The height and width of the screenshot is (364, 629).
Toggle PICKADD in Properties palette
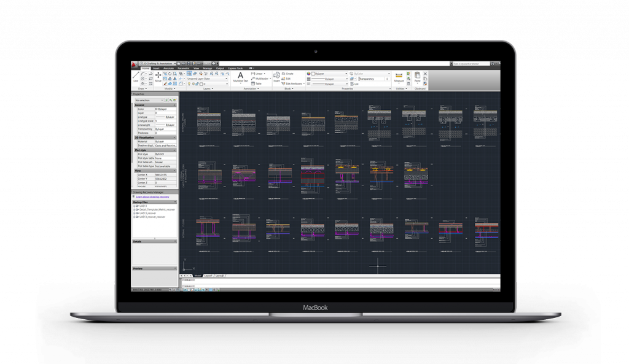pos(166,100)
